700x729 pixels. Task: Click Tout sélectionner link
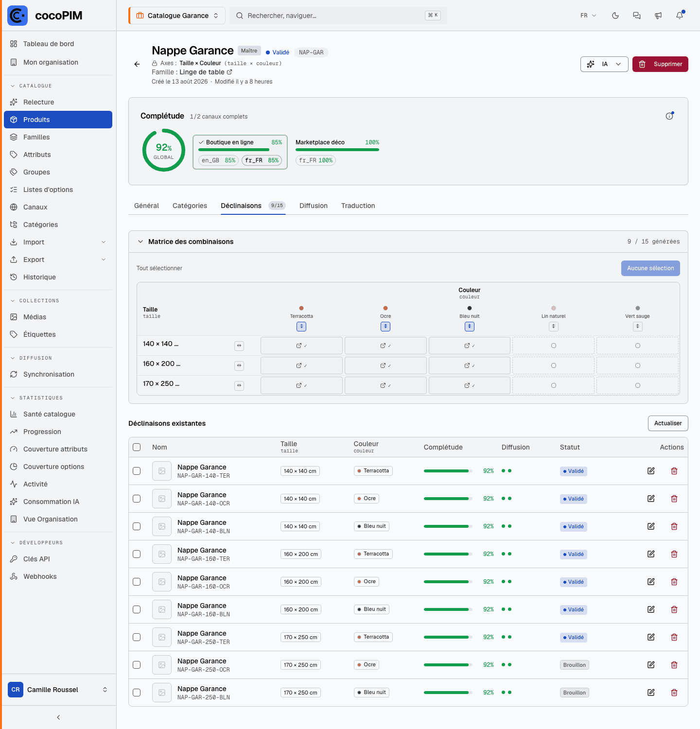point(159,268)
